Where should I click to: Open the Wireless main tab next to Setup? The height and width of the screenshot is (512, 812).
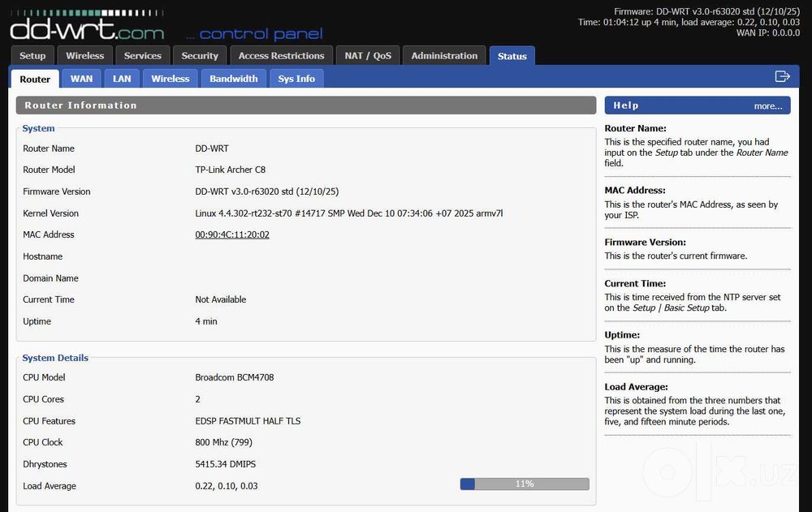pyautogui.click(x=85, y=55)
